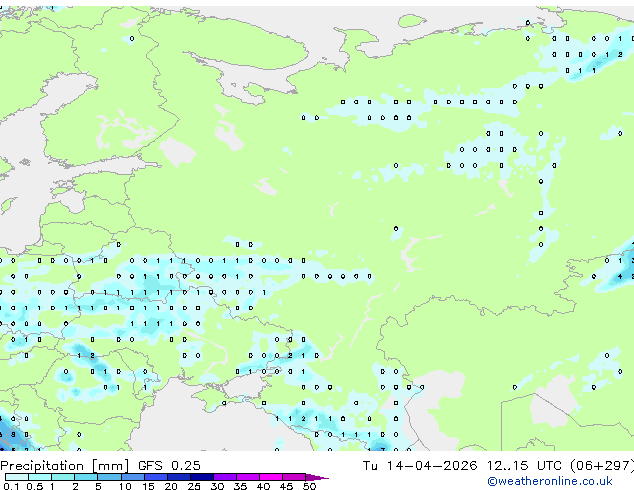Click the 5–10 mm legend color box
634x490 pixels.
110,477
